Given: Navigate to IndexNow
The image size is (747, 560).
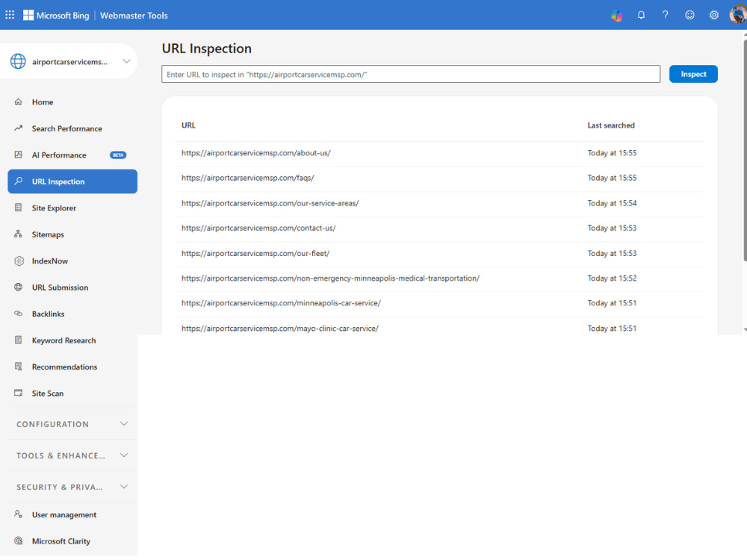Looking at the screenshot, I should click(72, 261).
